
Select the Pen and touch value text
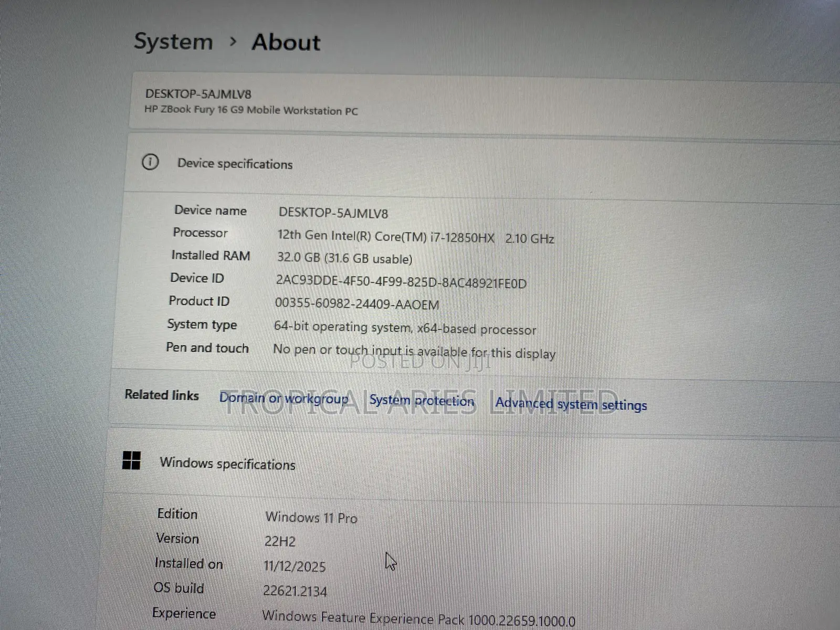[414, 351]
